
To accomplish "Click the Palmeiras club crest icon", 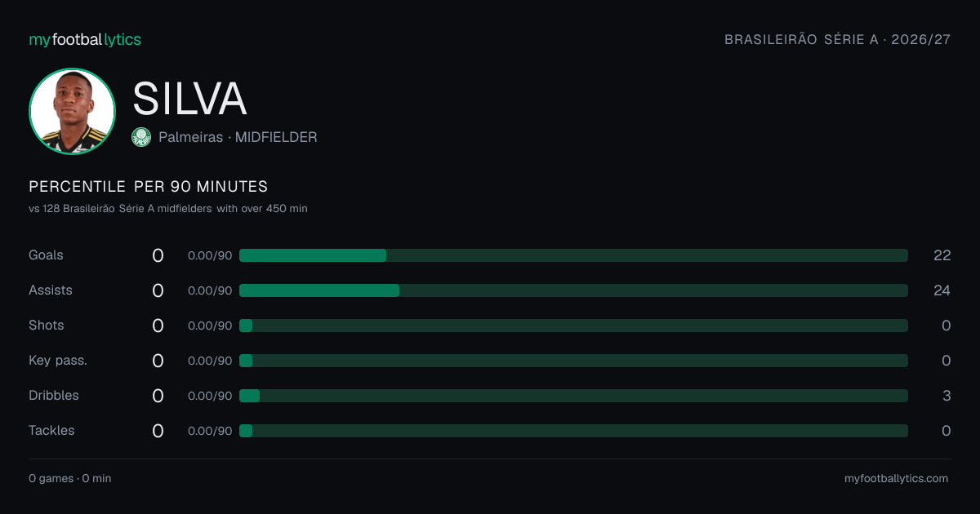I will [x=141, y=137].
